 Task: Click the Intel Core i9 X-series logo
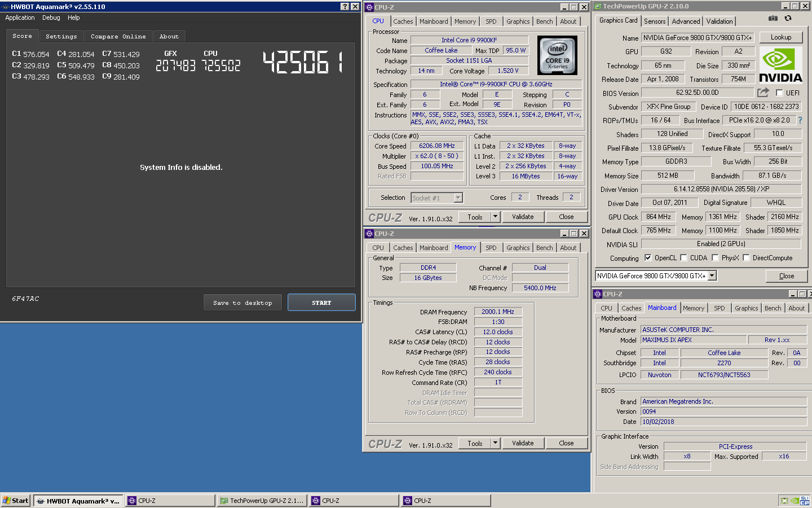click(557, 55)
